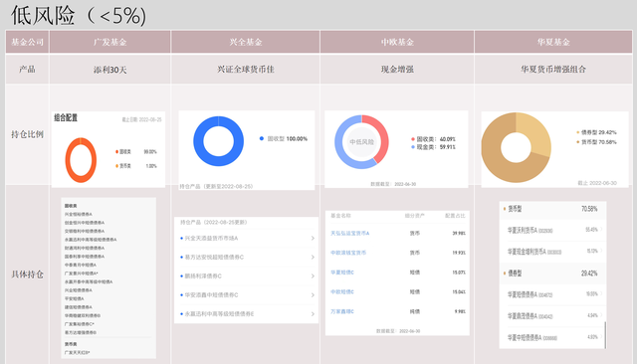
Task: Select the 广发基金 column header
Action: pos(109,42)
